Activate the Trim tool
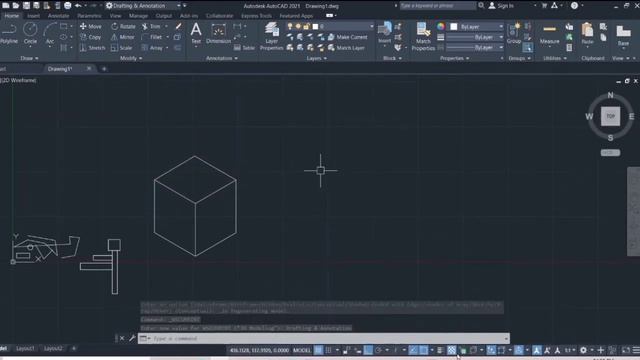 tap(151, 26)
